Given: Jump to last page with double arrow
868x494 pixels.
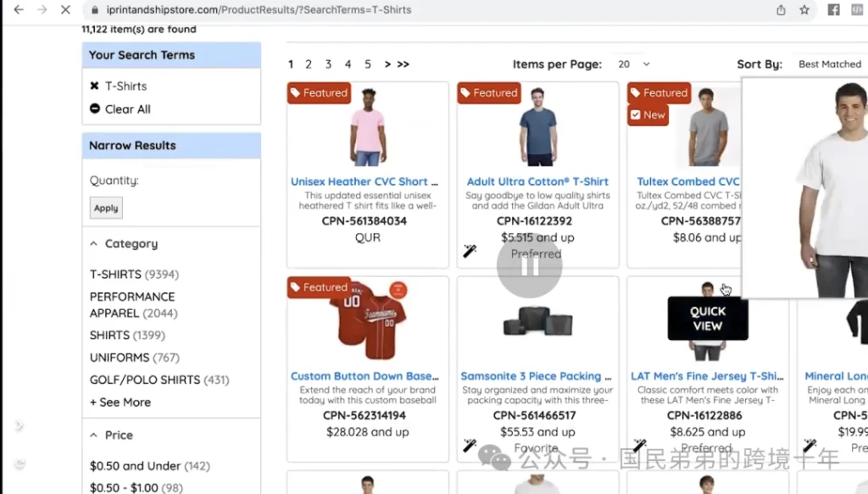Looking at the screenshot, I should click(x=403, y=64).
